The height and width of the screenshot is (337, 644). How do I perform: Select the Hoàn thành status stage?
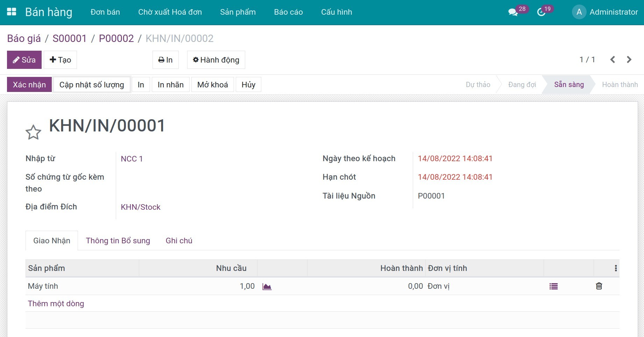(620, 85)
